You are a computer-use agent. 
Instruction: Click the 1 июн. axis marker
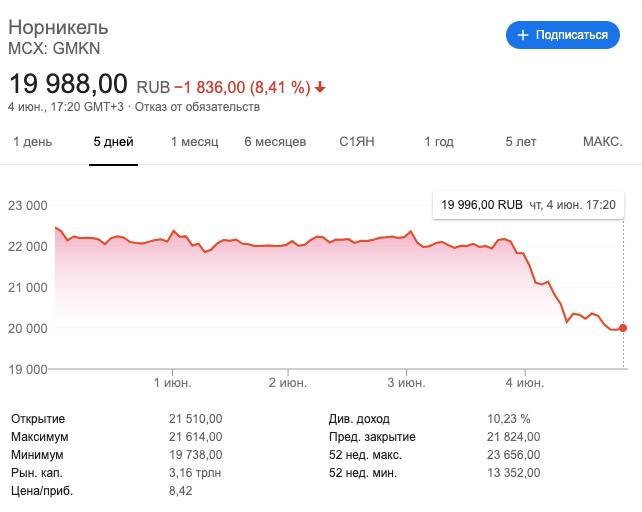172,383
